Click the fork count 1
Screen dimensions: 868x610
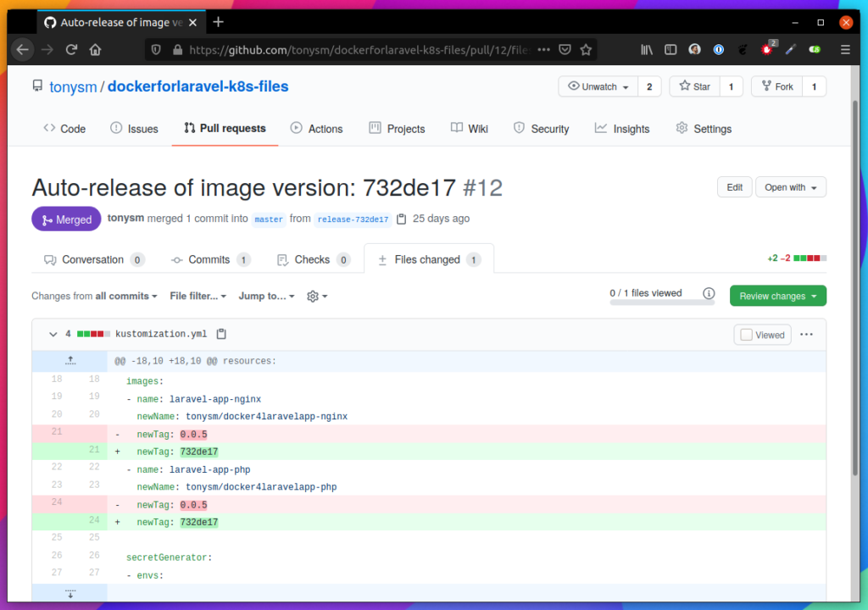[814, 86]
